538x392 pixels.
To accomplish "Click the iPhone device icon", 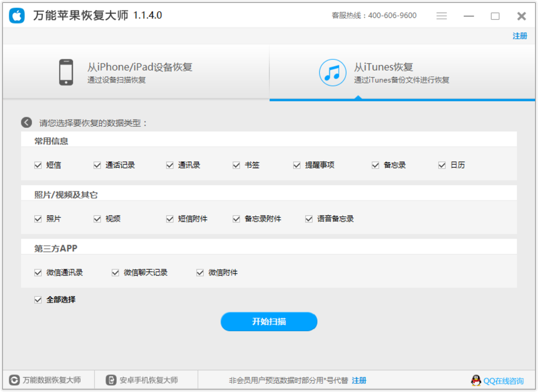I will (x=66, y=73).
